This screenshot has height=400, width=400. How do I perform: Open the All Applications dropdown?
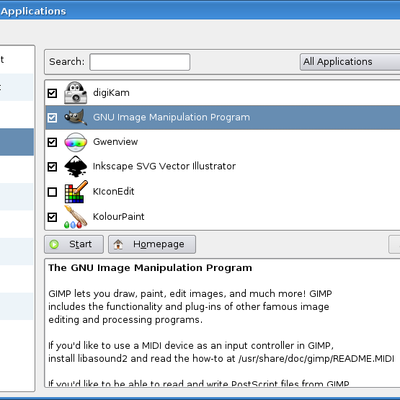coord(350,62)
